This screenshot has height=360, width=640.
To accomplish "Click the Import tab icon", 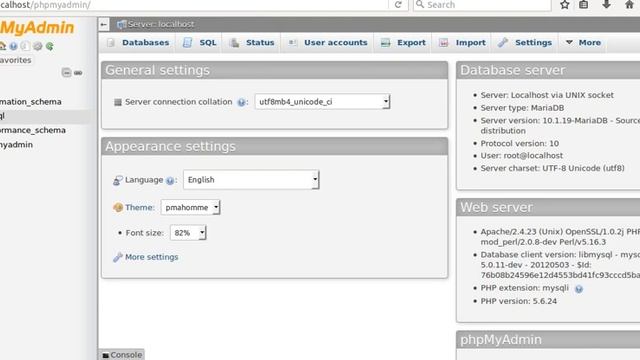I will coord(444,42).
